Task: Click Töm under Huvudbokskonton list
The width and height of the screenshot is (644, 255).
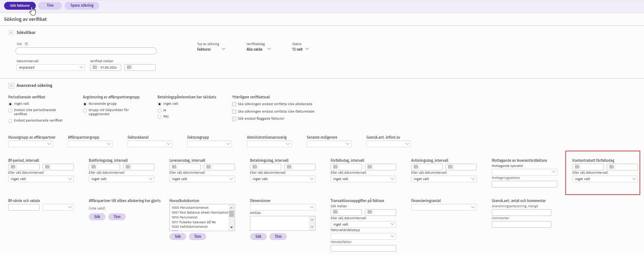Action: [x=198, y=236]
